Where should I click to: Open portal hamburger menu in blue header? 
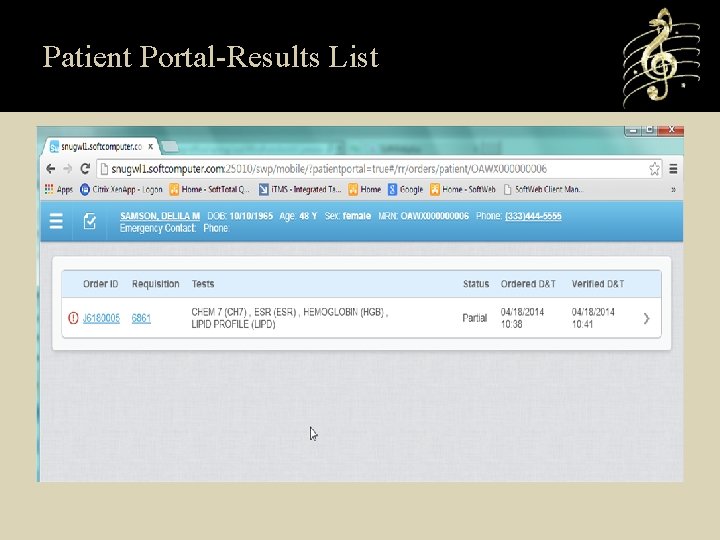click(x=56, y=221)
